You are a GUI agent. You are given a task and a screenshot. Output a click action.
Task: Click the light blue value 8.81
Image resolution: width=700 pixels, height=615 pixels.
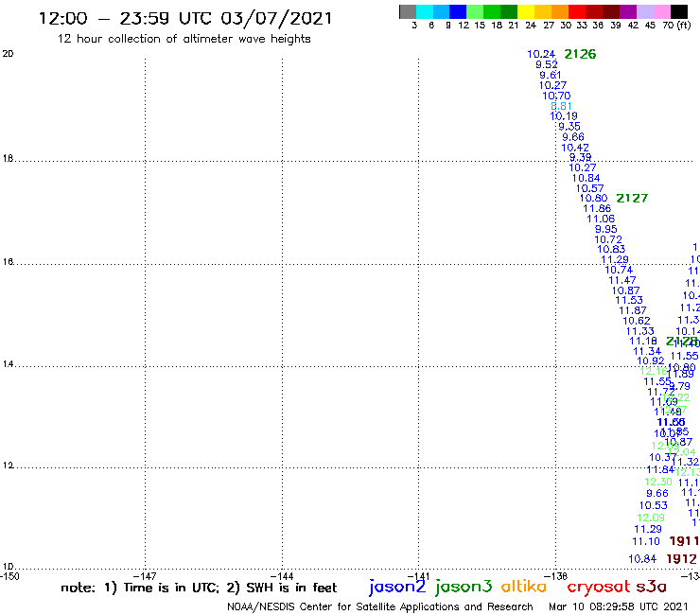[561, 106]
